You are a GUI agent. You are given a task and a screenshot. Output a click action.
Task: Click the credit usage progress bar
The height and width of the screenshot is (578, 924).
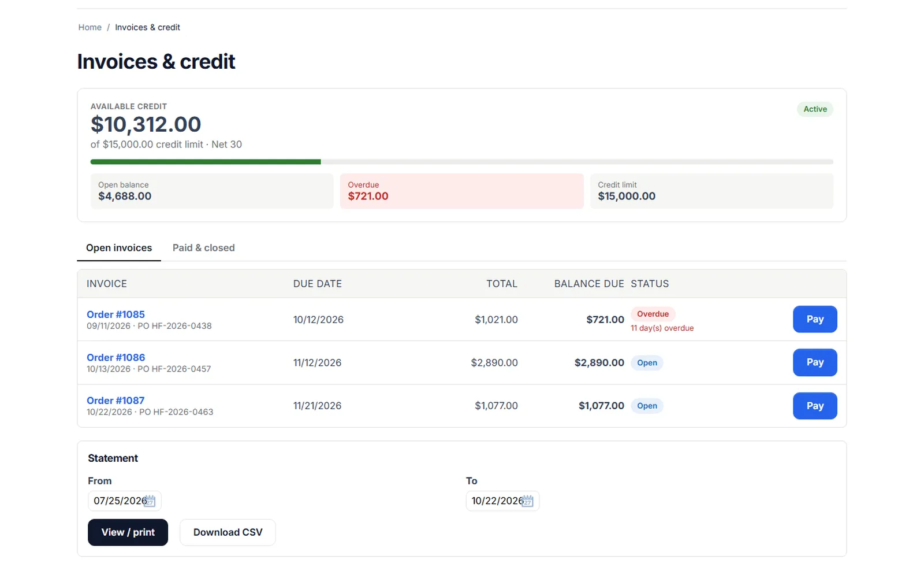[x=461, y=162]
